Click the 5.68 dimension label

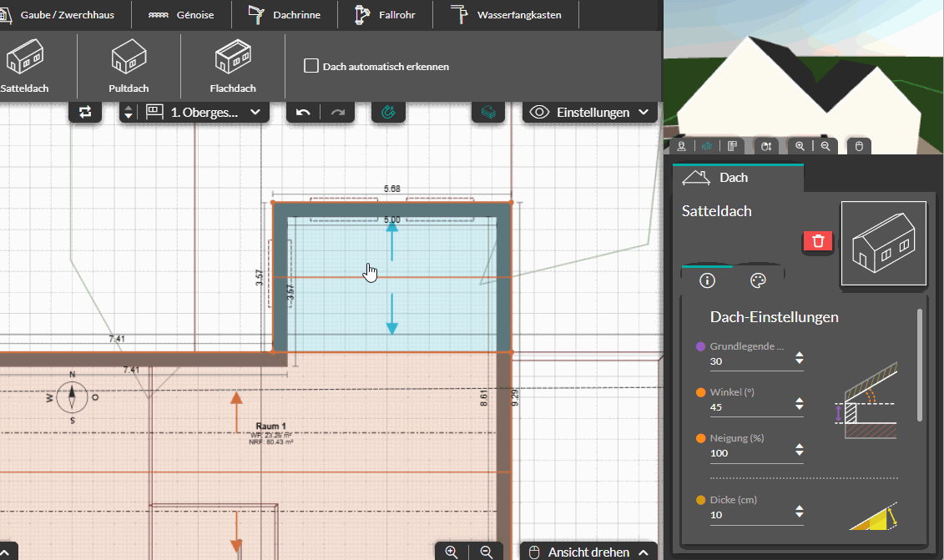click(392, 189)
